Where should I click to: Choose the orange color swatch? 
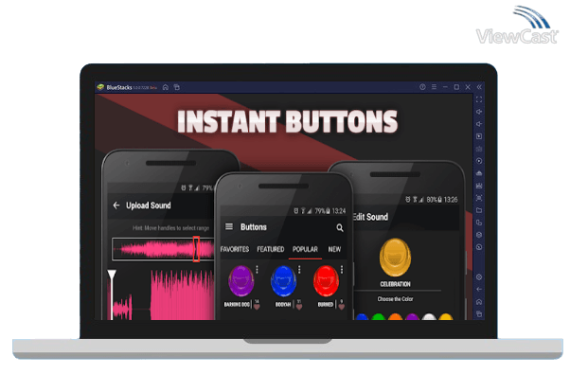coord(395,317)
